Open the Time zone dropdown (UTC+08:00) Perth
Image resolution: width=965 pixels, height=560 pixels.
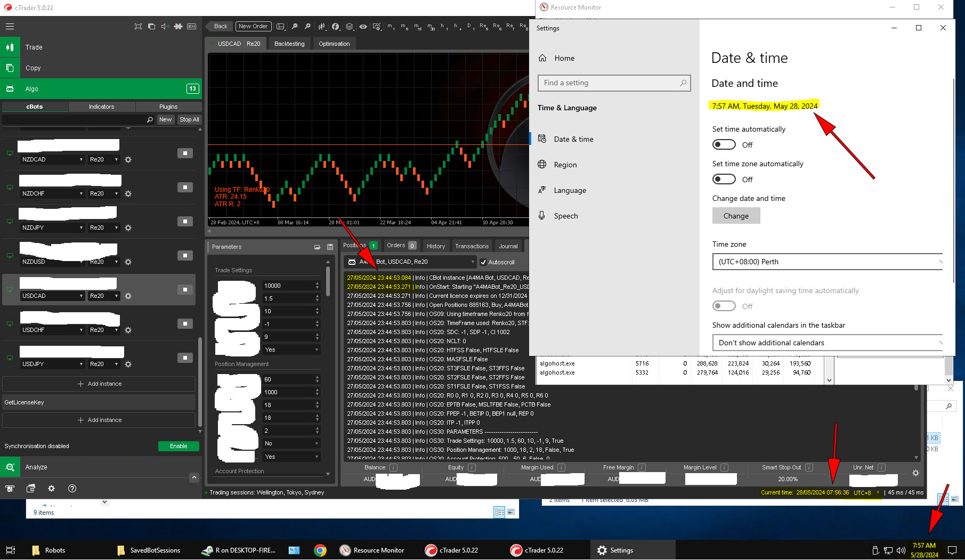tap(828, 262)
